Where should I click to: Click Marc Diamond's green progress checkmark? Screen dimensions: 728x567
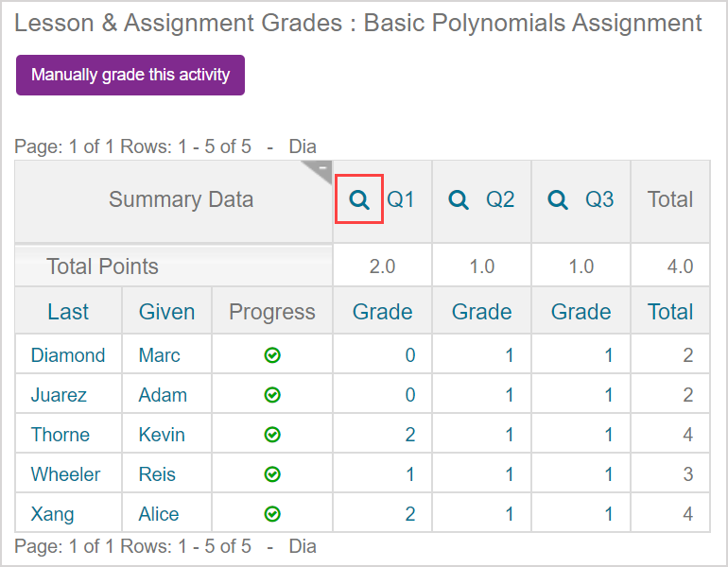click(272, 355)
